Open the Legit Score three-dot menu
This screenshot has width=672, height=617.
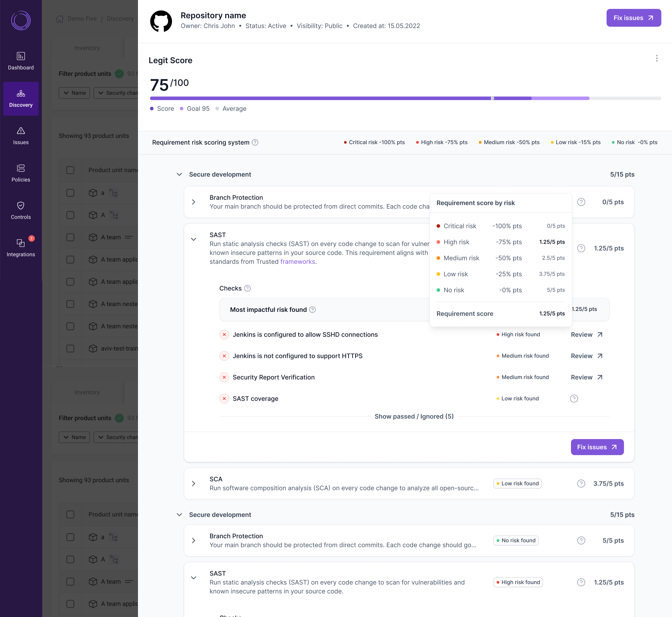pyautogui.click(x=657, y=58)
